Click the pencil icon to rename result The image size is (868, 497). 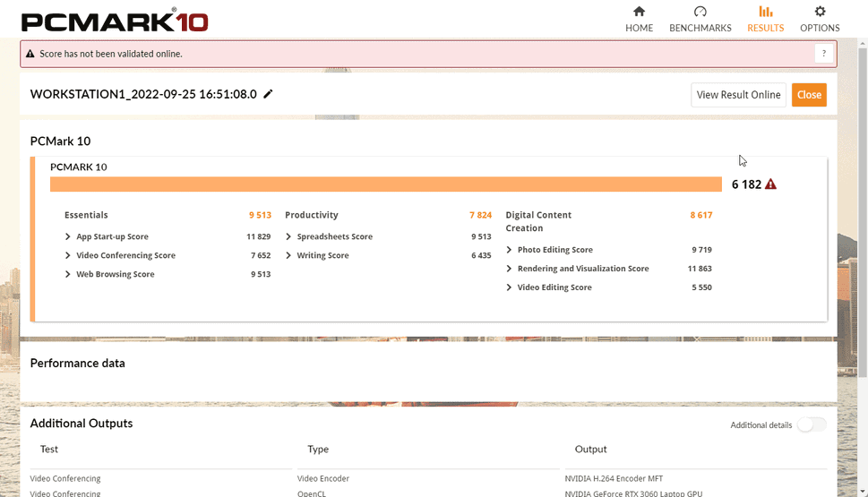click(268, 94)
